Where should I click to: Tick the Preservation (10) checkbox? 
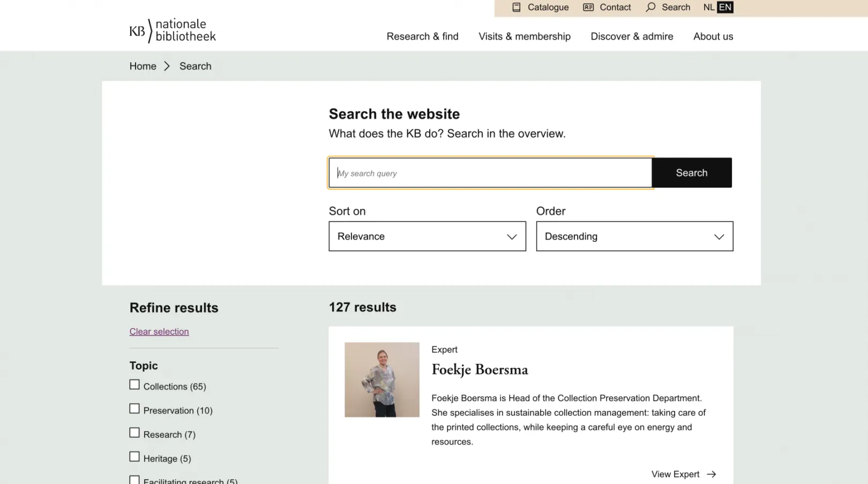134,409
